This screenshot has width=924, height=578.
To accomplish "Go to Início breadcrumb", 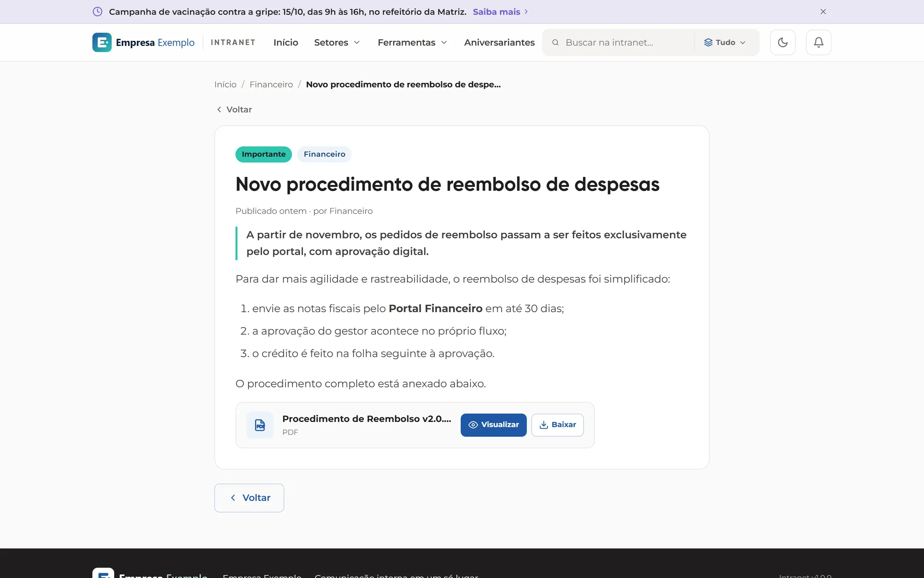I will pyautogui.click(x=225, y=84).
